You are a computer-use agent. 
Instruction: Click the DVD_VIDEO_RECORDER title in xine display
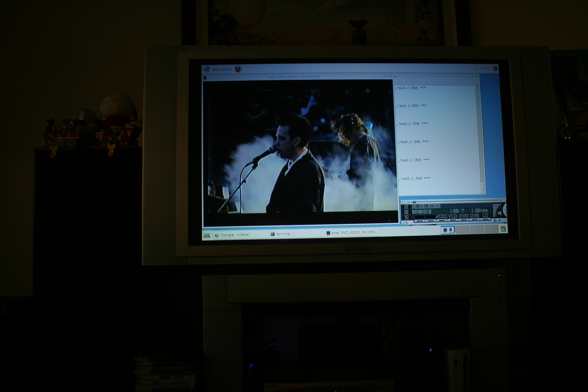(426, 206)
